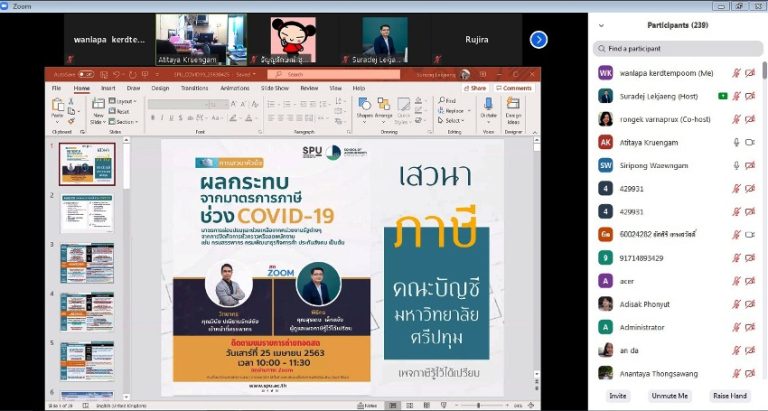Click Atitaya Kruengam's camera icon in list
This screenshot has width=768, height=411.
(750, 142)
